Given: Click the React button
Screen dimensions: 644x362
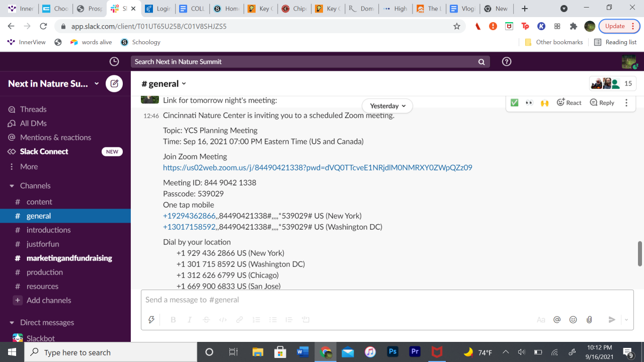Looking at the screenshot, I should (x=569, y=103).
